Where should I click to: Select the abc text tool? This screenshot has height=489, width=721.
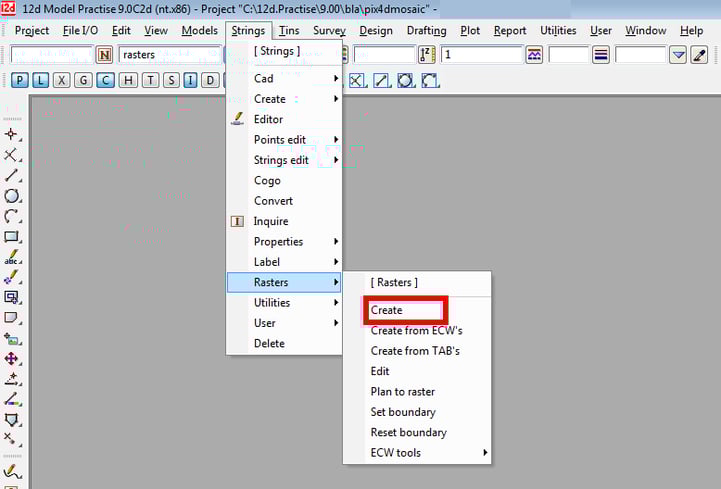point(12,257)
